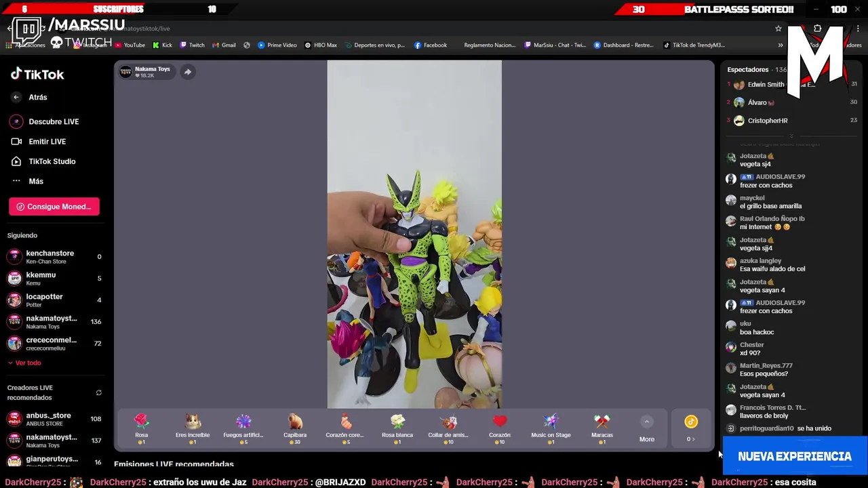
Task: Click the Consigue Monedas button
Action: pos(54,207)
